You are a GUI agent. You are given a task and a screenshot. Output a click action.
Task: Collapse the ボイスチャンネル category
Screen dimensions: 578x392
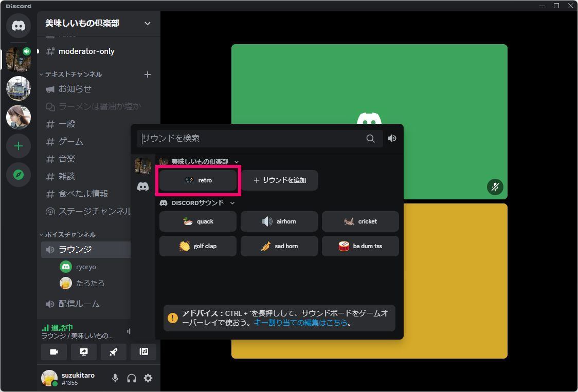[67, 235]
